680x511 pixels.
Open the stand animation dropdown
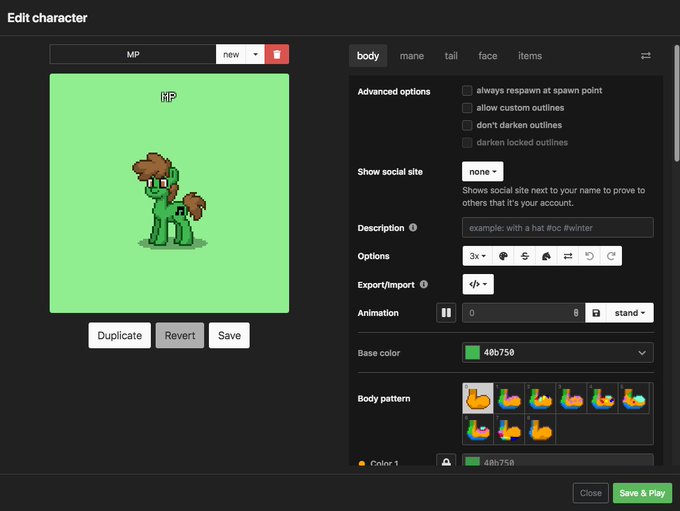pos(630,313)
